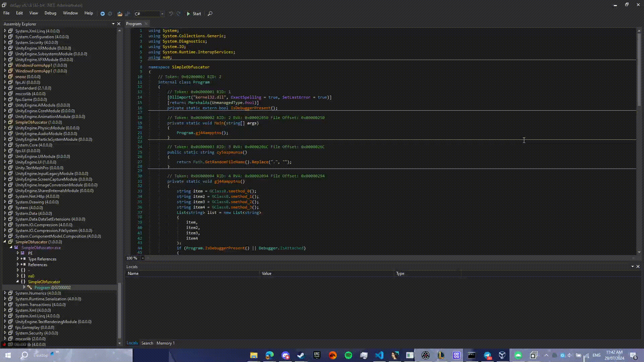Switch to the Search bottom tab

point(147,343)
